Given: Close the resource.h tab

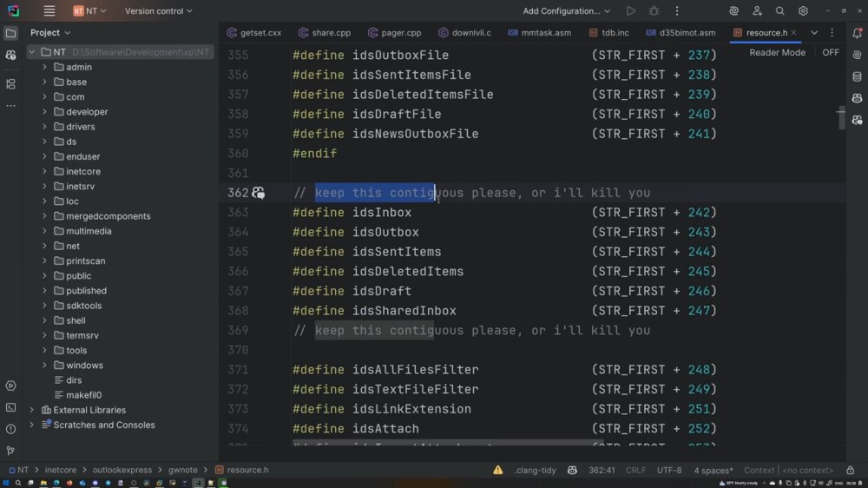Looking at the screenshot, I should pos(794,33).
